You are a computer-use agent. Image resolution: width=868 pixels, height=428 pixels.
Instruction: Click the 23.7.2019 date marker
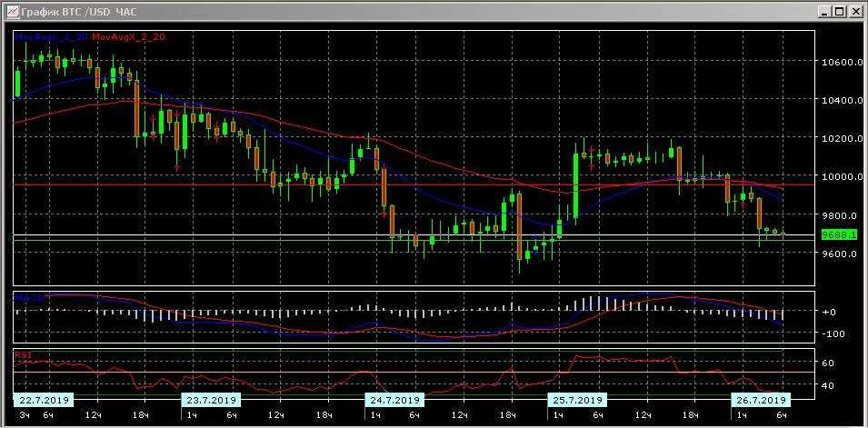211,400
